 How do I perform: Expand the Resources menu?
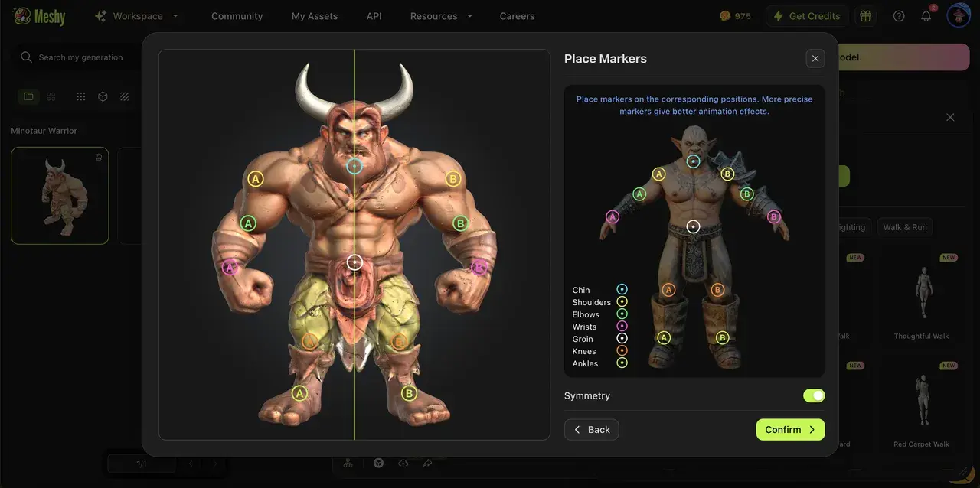pyautogui.click(x=441, y=16)
